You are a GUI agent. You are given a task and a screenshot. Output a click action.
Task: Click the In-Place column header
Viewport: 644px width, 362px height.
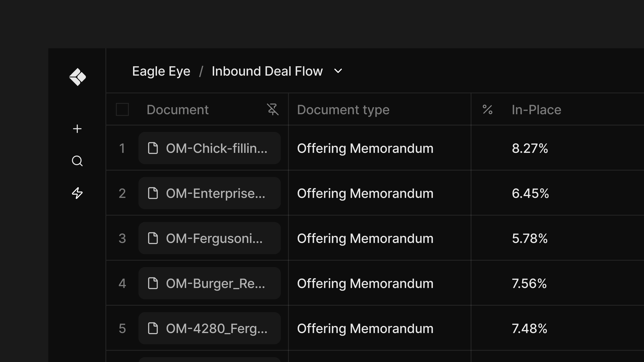click(536, 110)
